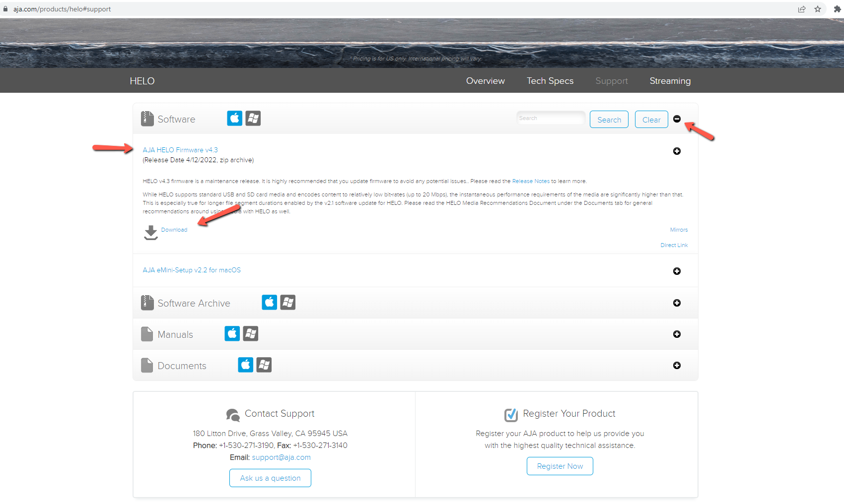844x504 pixels.
Task: Select Apple icon beside Software Archive
Action: (270, 302)
